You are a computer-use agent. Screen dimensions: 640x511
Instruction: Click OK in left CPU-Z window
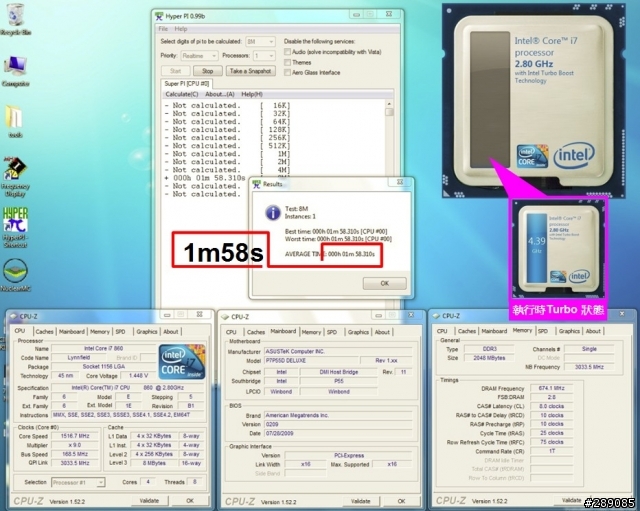[x=190, y=501]
